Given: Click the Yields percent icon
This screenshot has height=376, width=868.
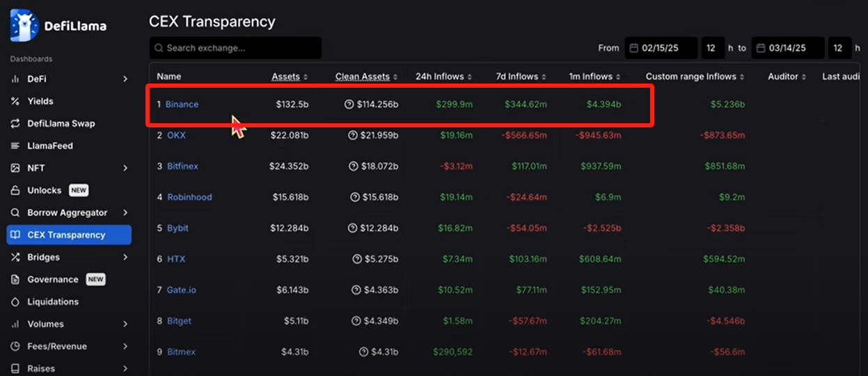Looking at the screenshot, I should pyautogui.click(x=15, y=101).
